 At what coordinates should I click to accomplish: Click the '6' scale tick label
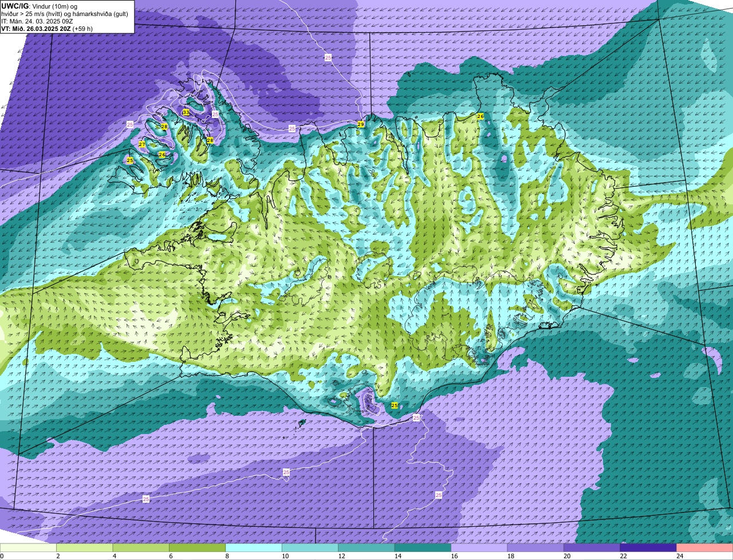tap(170, 556)
